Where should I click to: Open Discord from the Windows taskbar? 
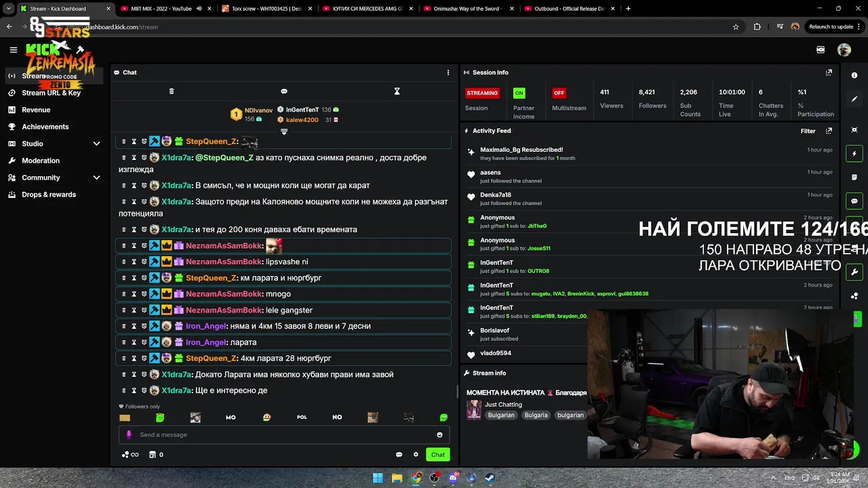tap(453, 478)
